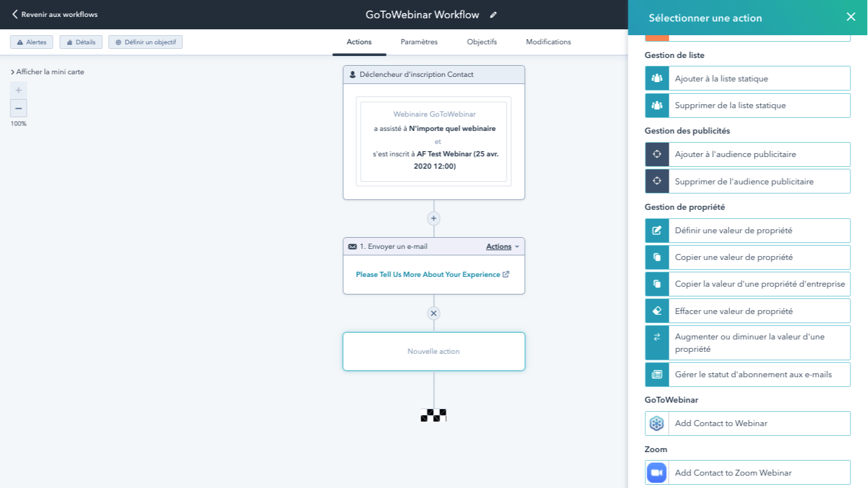
Task: Click the pencil icon to rename workflow
Action: point(493,15)
